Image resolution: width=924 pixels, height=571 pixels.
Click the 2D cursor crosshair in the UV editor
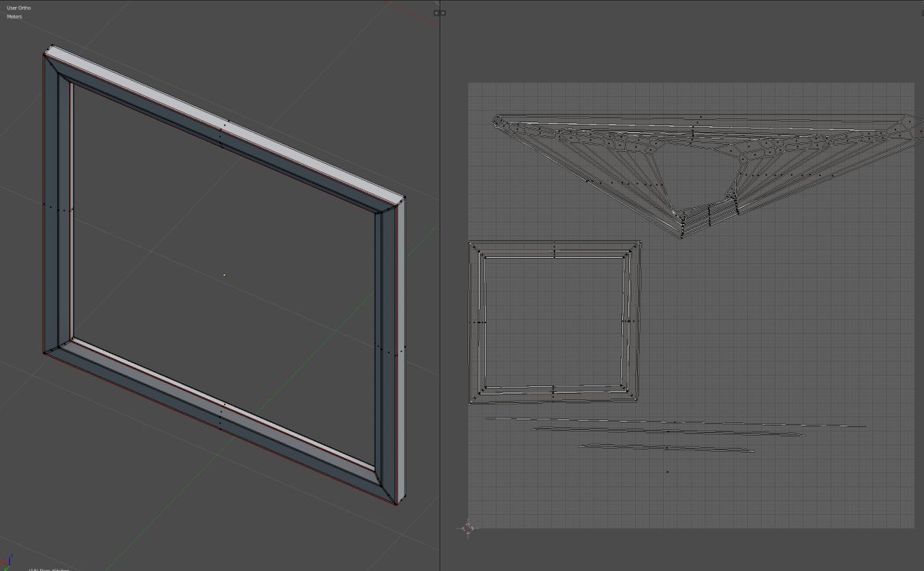[468, 528]
